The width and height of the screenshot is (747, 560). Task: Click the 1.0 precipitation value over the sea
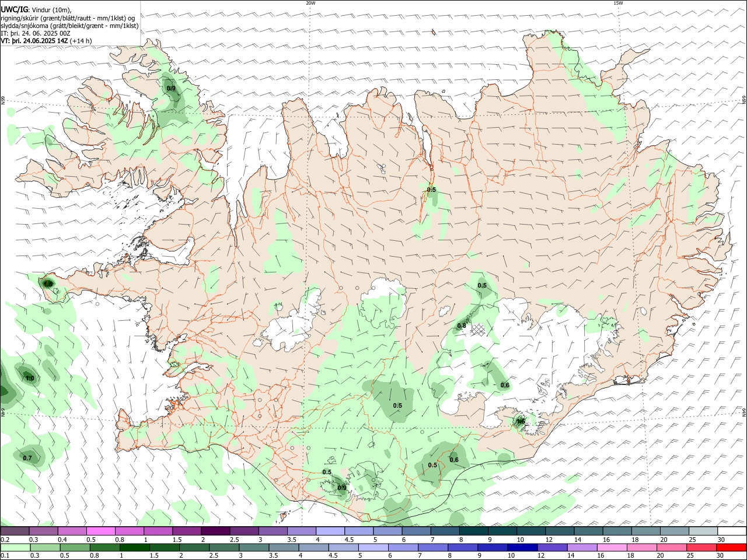(x=30, y=378)
